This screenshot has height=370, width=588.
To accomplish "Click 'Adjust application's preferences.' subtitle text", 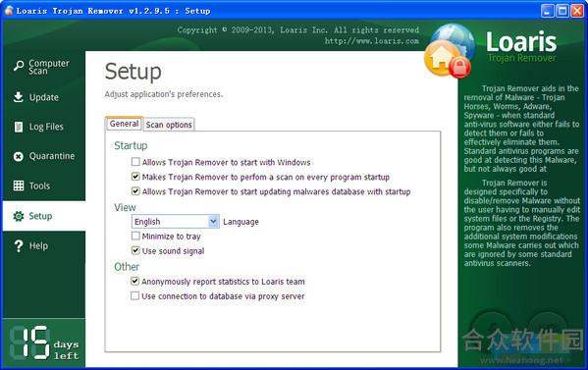I will tap(164, 94).
